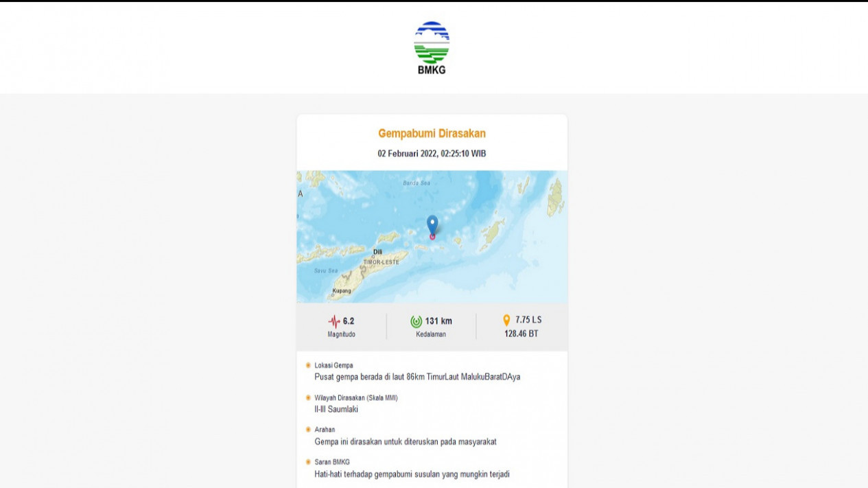
Task: Click the orange bullet beside Wilayah Dirasakan
Action: pos(307,397)
